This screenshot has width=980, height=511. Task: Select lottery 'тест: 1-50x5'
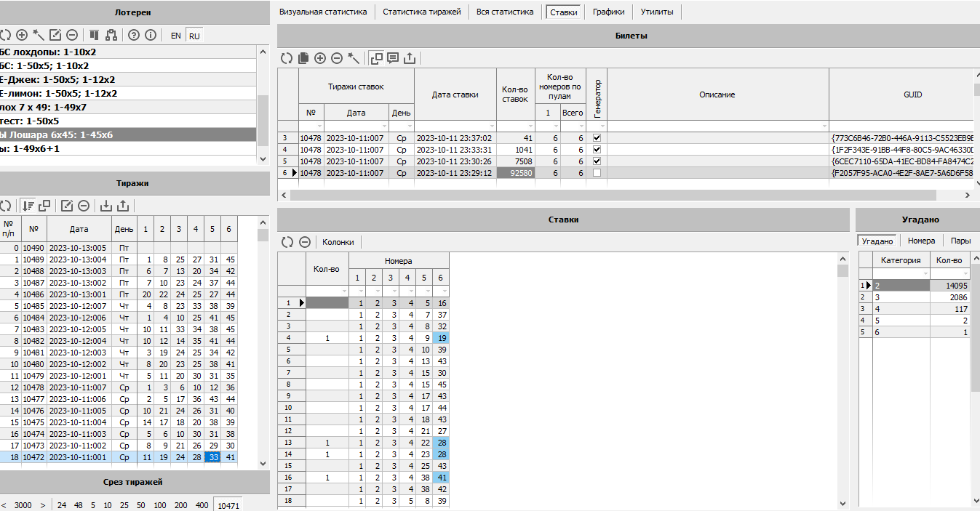pyautogui.click(x=129, y=121)
